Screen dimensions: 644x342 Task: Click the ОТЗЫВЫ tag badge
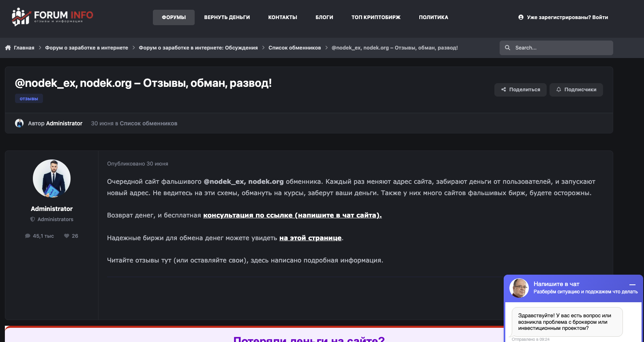(x=29, y=99)
